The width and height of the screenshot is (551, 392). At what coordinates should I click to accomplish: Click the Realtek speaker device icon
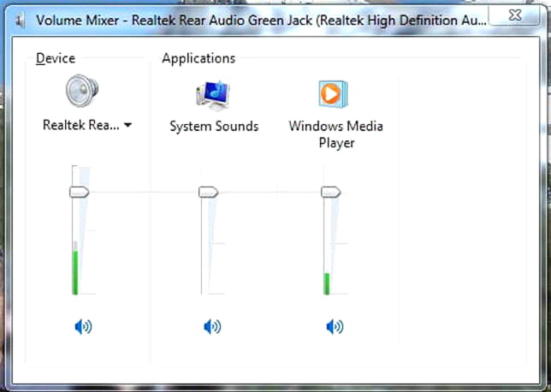pos(82,91)
